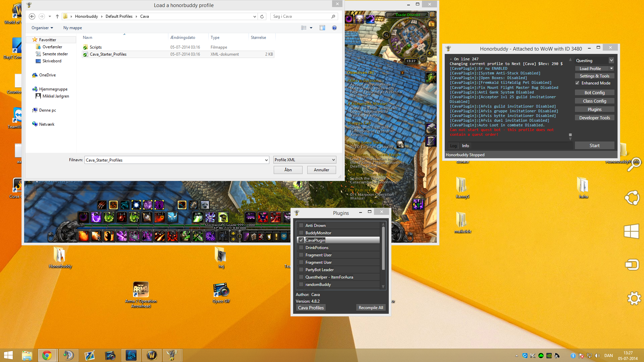Screen dimensions: 644x362
Task: Enable Questhelper - ItemForAura plugin
Action: pos(301,277)
